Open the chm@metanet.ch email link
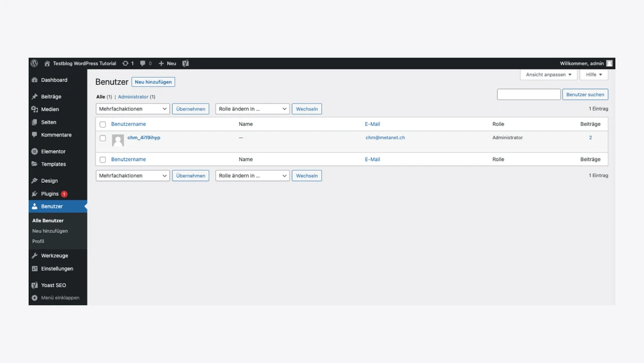Screen dimensions: 644x363 385,138
